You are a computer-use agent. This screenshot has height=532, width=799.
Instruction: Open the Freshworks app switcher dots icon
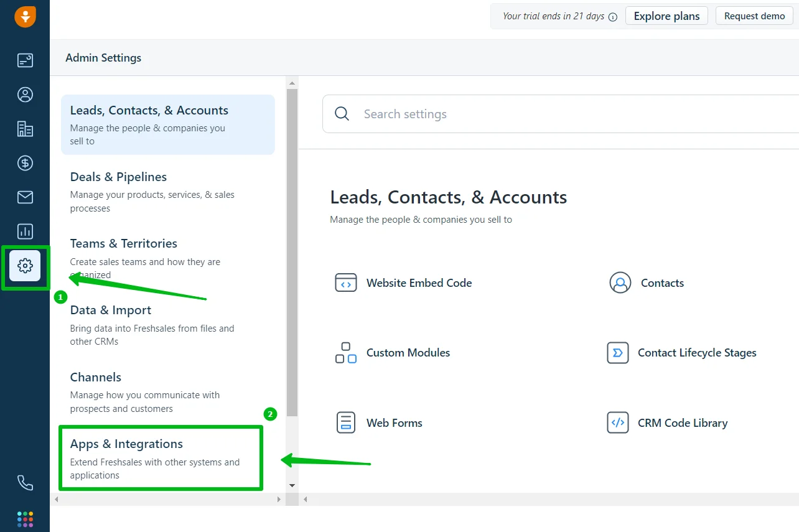(x=25, y=518)
